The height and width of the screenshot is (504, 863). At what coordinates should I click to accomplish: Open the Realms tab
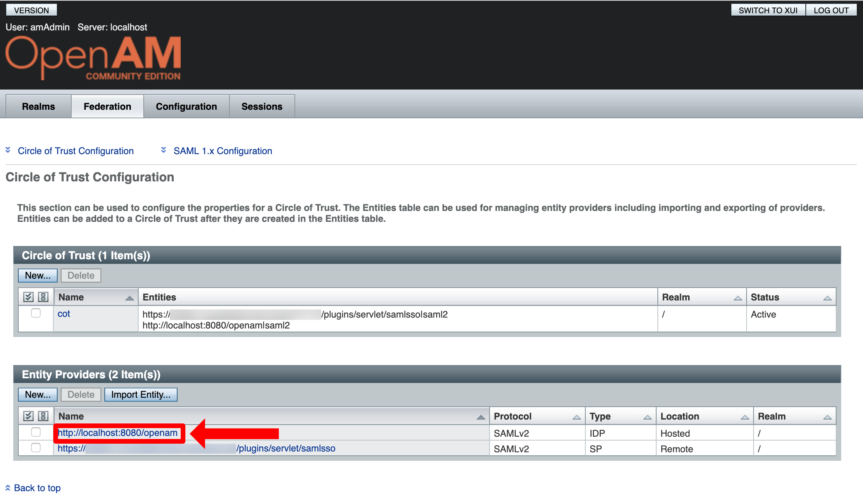[x=39, y=106]
